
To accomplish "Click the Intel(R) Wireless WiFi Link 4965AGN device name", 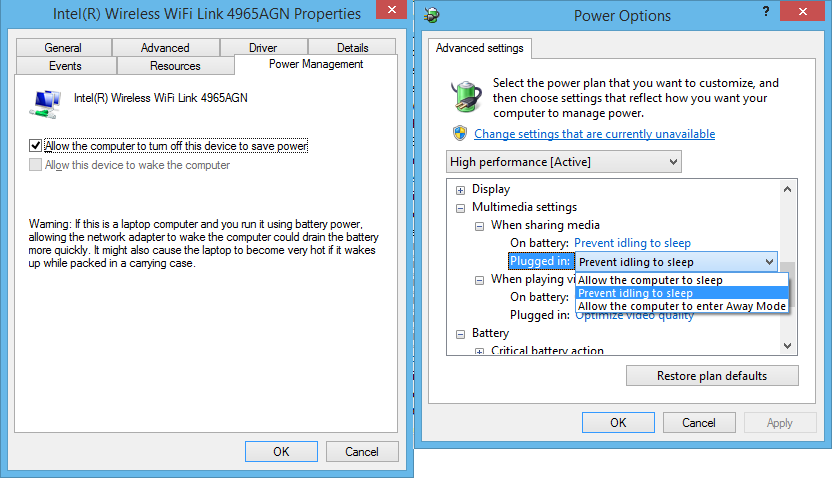I will [x=160, y=98].
